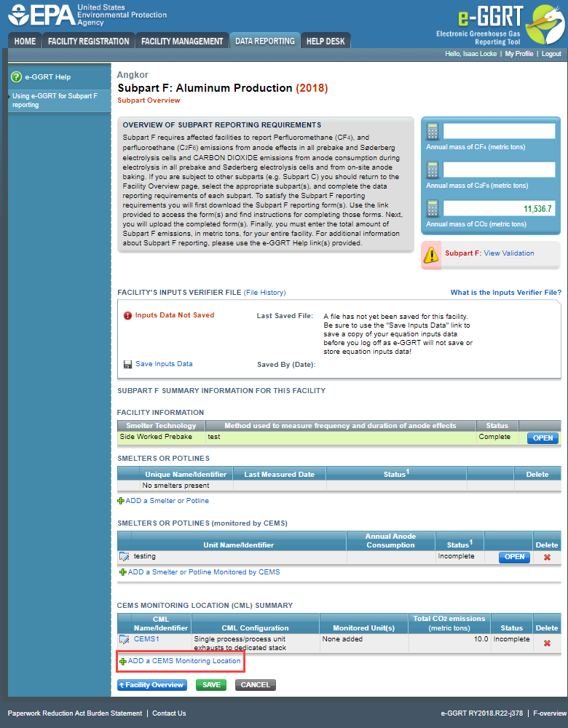568x728 pixels.
Task: Click the green SAVE button
Action: pyautogui.click(x=211, y=685)
